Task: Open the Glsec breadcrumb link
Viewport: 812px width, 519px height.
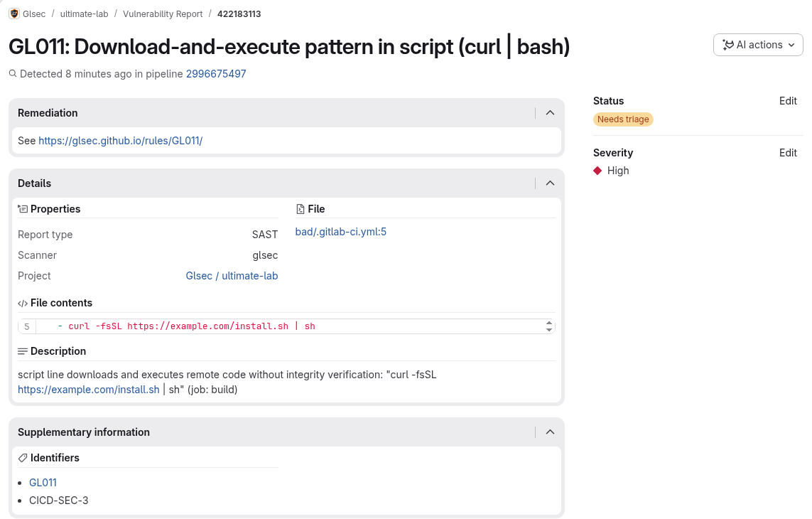Action: 34,14
